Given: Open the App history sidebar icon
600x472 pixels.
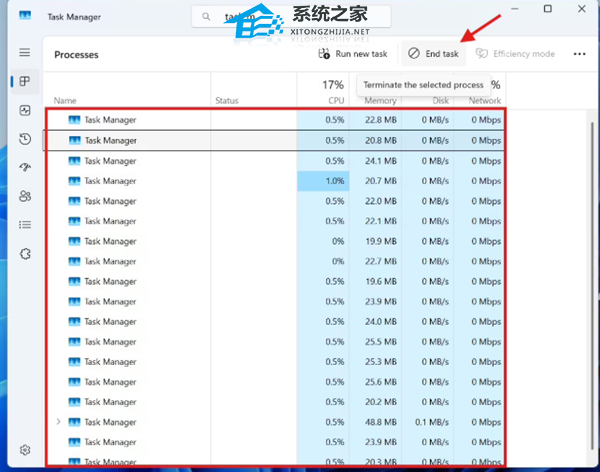Looking at the screenshot, I should point(25,139).
